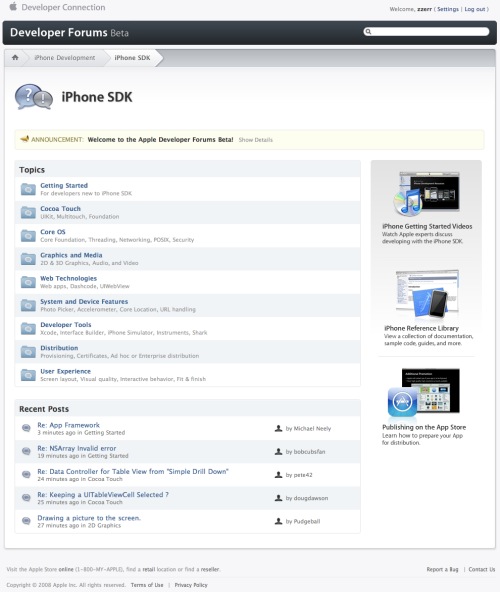This screenshot has height=592, width=500.
Task: Click the retail location footer link
Action: coord(149,569)
